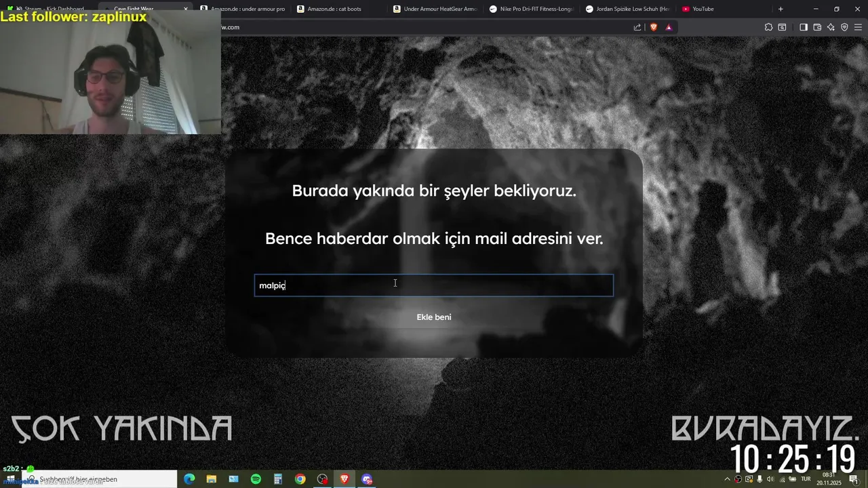Click the Windows Start button

11,479
